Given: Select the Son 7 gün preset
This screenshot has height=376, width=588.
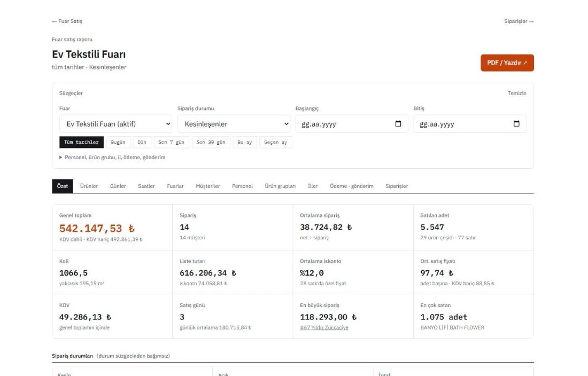Looking at the screenshot, I should (x=172, y=142).
